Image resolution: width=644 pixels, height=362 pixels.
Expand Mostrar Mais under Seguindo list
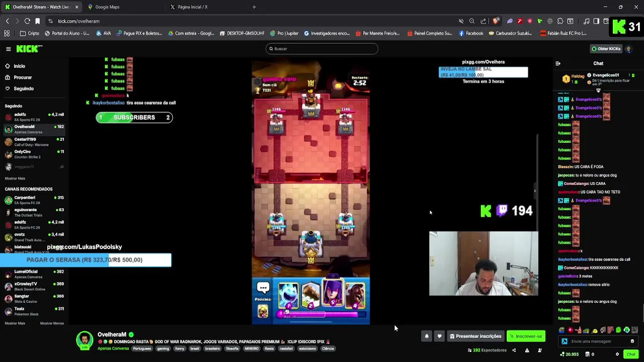(x=15, y=178)
